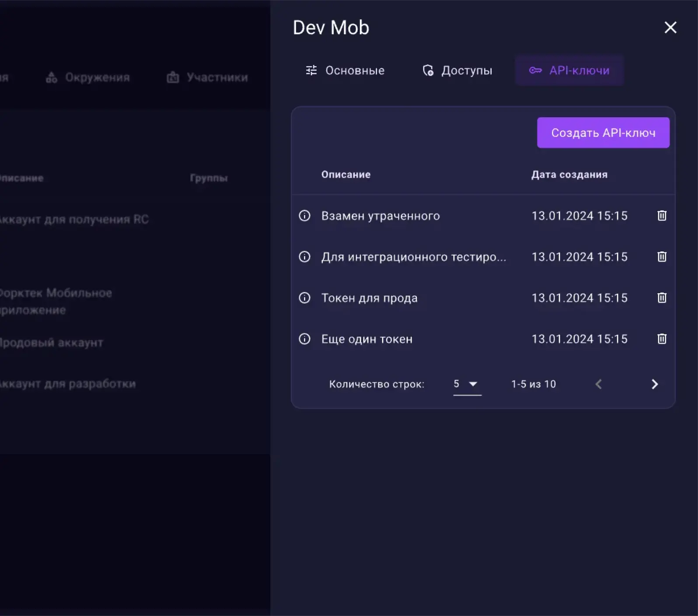The width and height of the screenshot is (698, 616).
Task: Close the Dev Mob side panel
Action: 670,28
